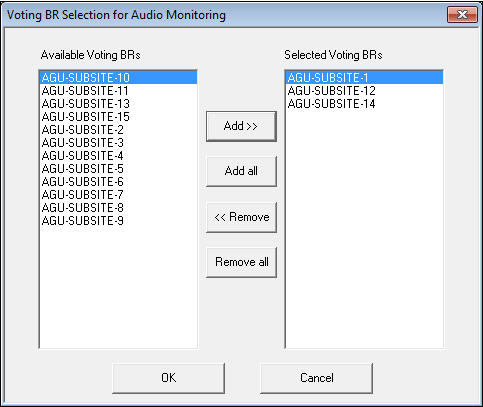Select AGU-SUBSITE-1 in the selected list
483x407 pixels.
point(364,78)
